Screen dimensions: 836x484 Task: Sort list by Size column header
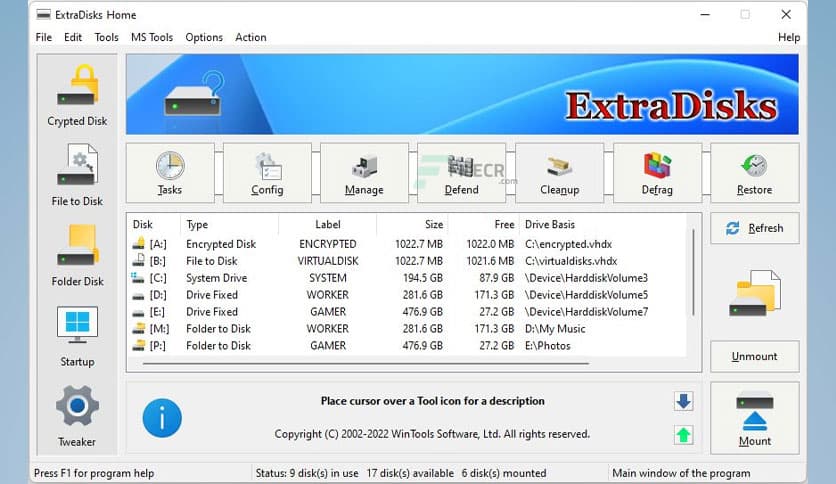412,224
